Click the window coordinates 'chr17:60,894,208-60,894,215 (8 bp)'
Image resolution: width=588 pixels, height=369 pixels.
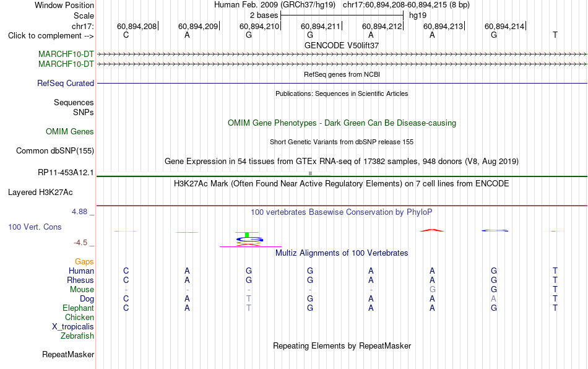[x=406, y=5]
